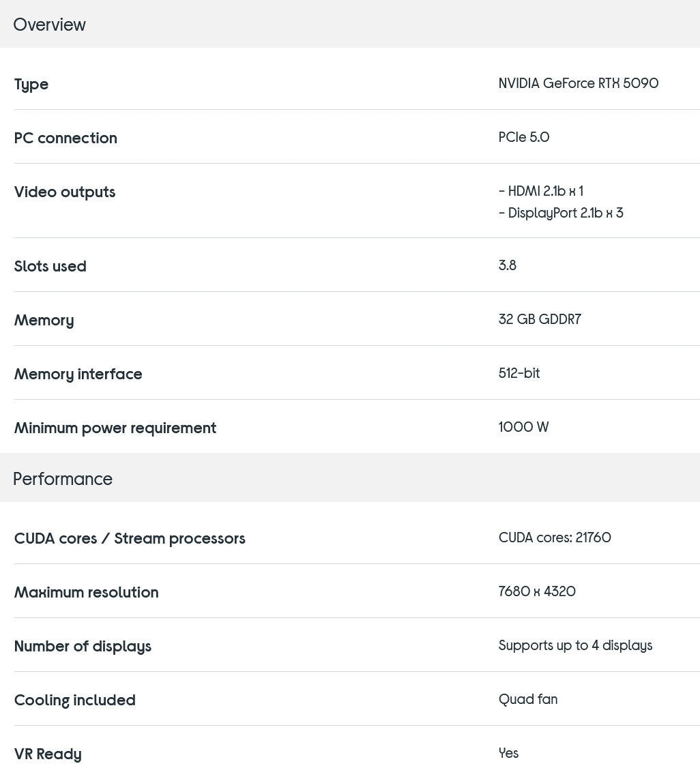Select the 'Cooling included' label
The height and width of the screenshot is (781, 700).
pos(75,700)
